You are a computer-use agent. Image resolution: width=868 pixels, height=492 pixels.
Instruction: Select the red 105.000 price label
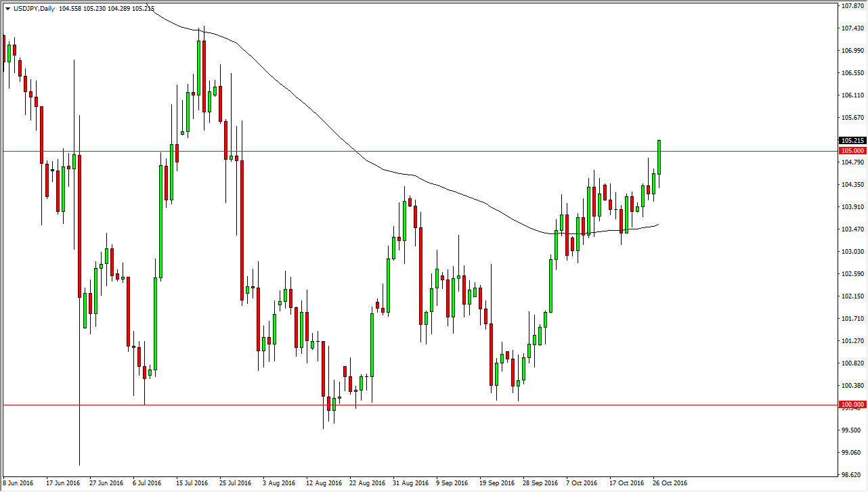[x=851, y=150]
